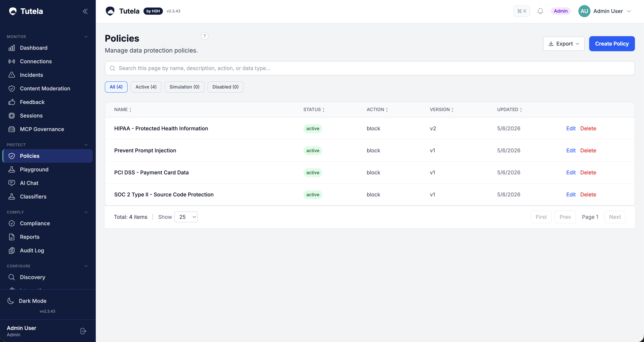The height and width of the screenshot is (342, 644).
Task: Sort table by STATUS column
Action: coord(314,110)
